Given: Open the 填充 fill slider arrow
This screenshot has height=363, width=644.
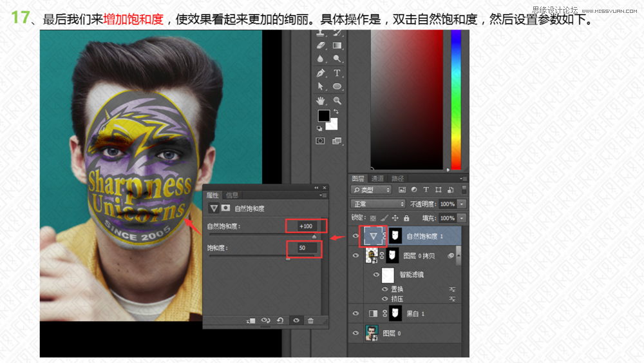Looking at the screenshot, I should pos(462,219).
